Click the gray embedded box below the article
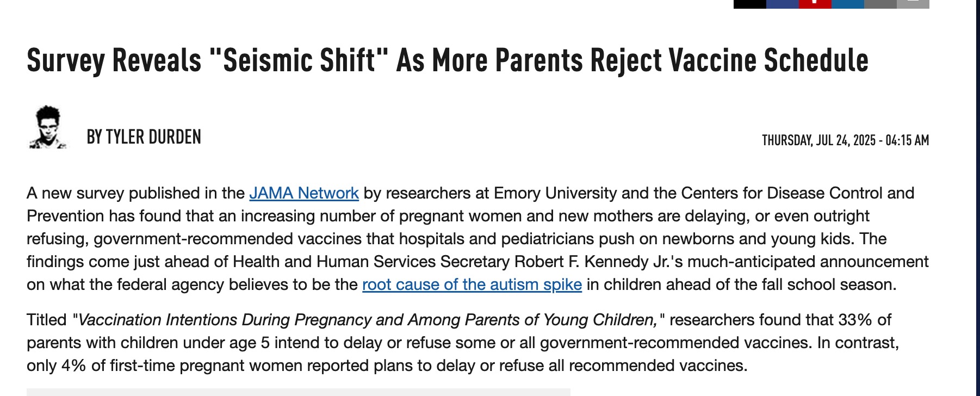 (299, 392)
